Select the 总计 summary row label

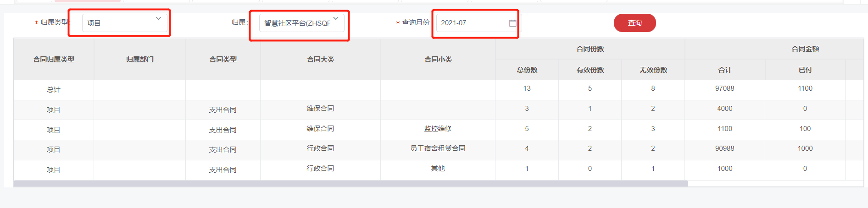pyautogui.click(x=54, y=90)
